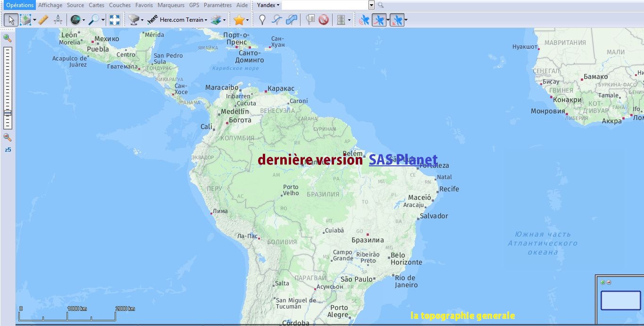Screen dimensions: 644x326
Task: Follow the SAS Planet link on the map
Action: click(403, 159)
